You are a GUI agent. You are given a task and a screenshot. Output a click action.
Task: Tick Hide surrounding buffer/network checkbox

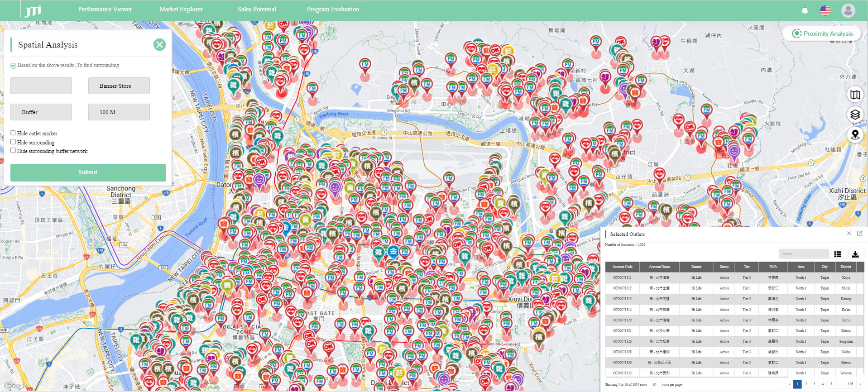[13, 151]
